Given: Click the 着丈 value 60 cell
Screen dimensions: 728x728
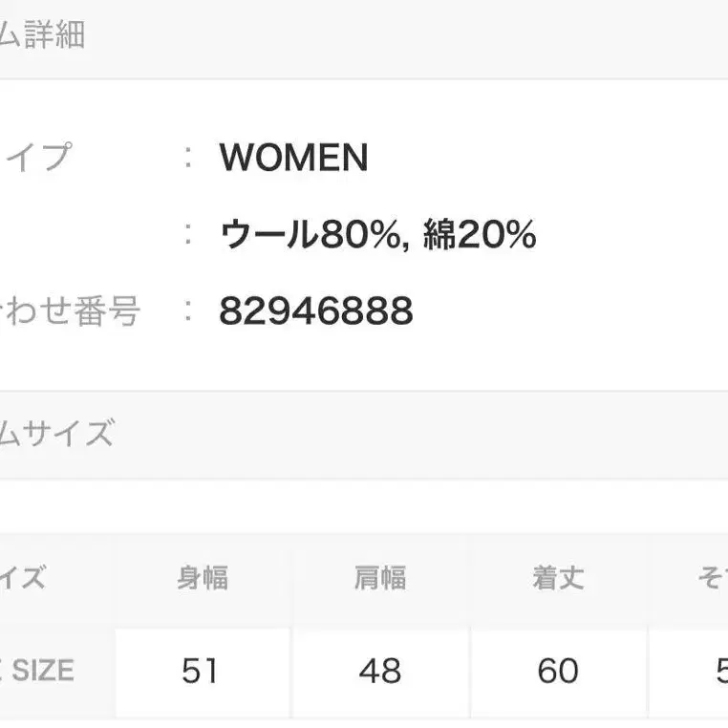Looking at the screenshot, I should coord(558,672).
